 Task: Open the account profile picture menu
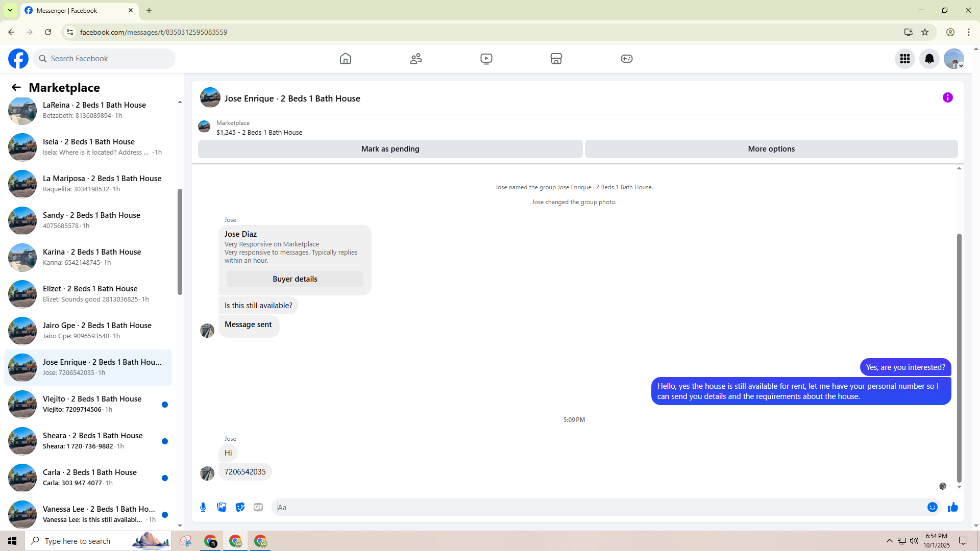point(954,59)
